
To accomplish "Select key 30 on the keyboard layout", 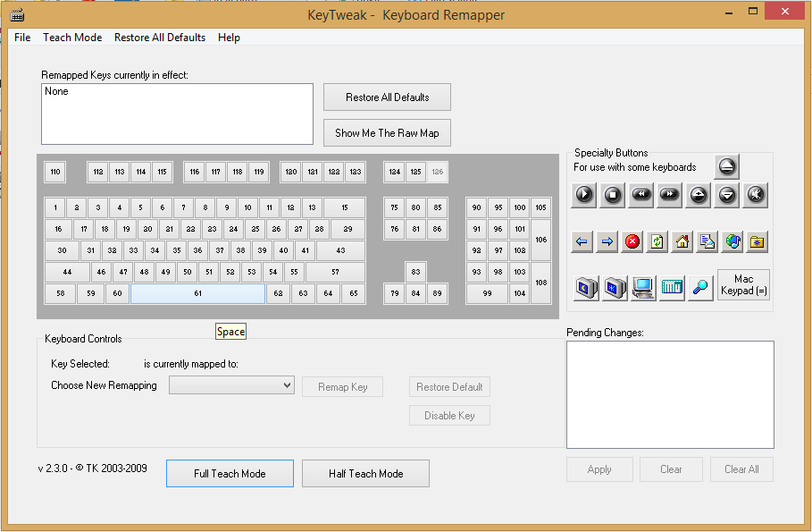I will [63, 250].
